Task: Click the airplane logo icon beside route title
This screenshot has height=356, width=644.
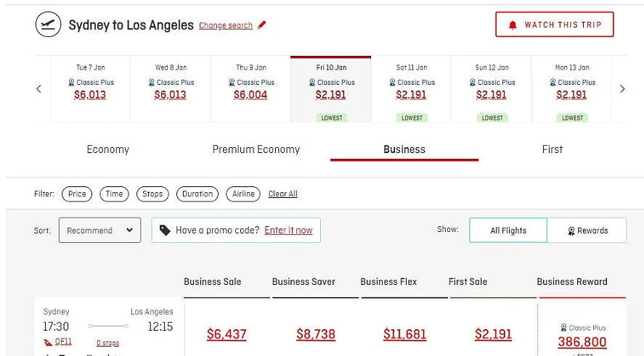Action: coord(49,25)
